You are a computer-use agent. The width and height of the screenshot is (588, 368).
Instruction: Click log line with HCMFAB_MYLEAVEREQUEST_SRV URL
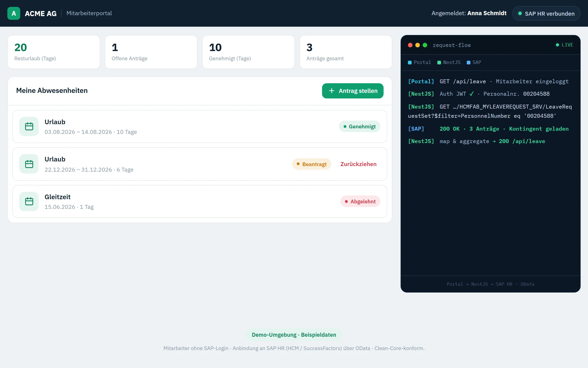[490, 111]
